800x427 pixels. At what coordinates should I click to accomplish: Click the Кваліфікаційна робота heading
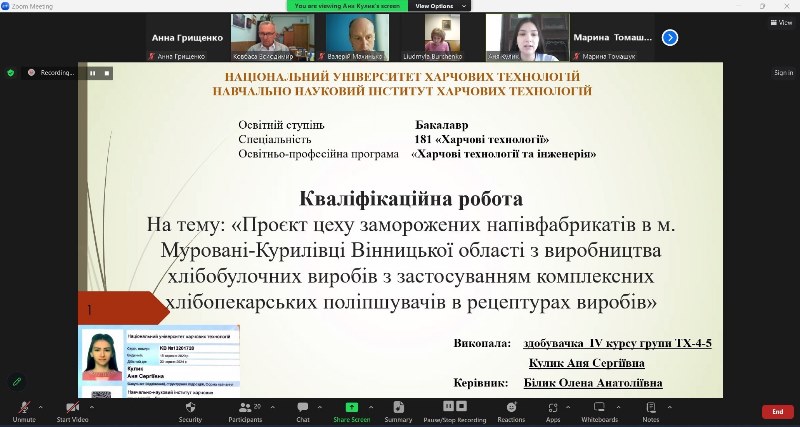(411, 199)
